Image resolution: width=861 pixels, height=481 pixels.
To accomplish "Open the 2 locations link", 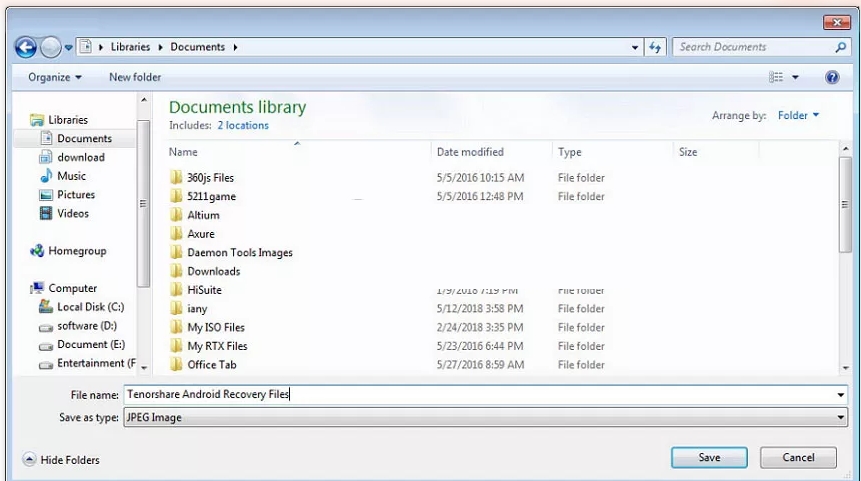I will (x=243, y=126).
